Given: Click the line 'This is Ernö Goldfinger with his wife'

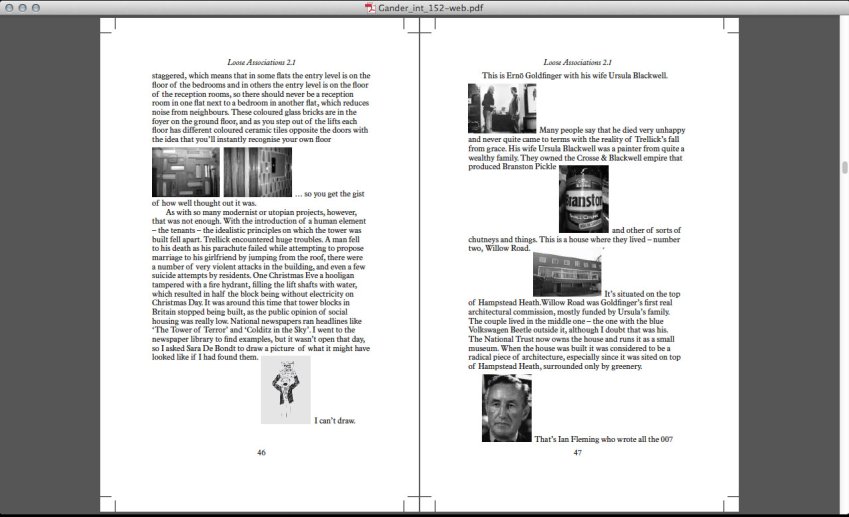Looking at the screenshot, I should pyautogui.click(x=575, y=76).
